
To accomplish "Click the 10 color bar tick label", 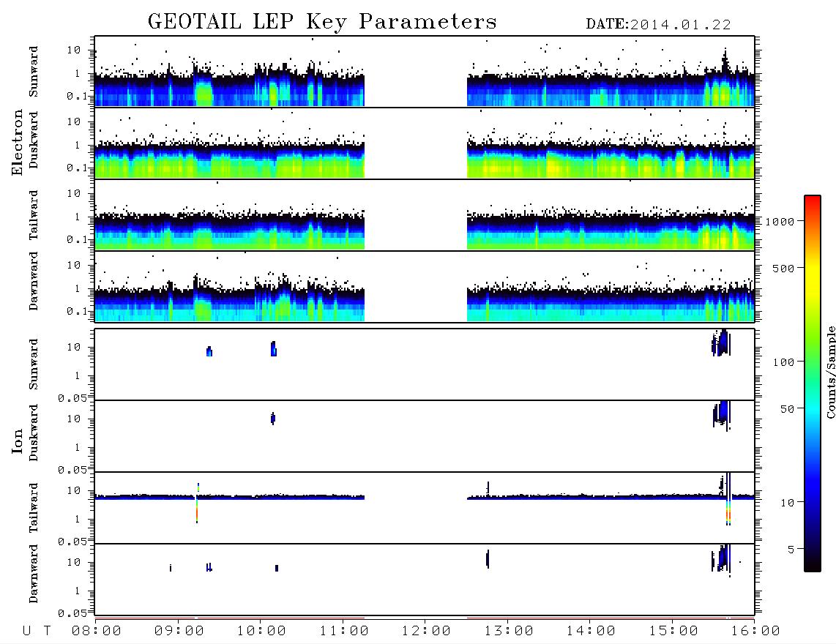I will tap(787, 503).
